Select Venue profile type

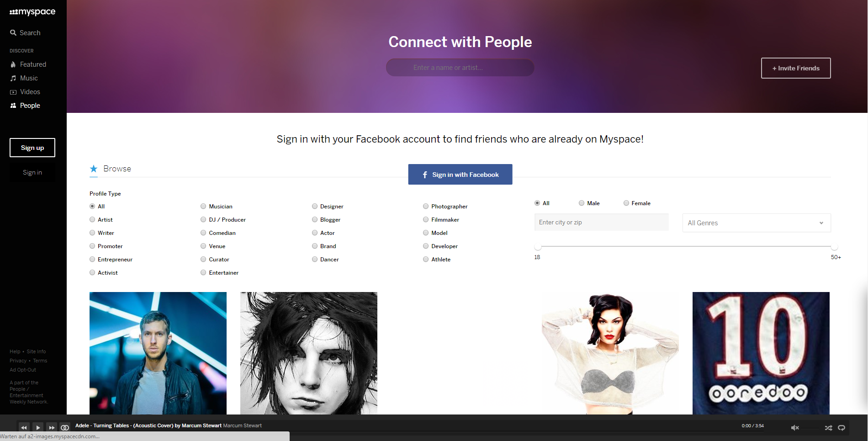(x=203, y=246)
